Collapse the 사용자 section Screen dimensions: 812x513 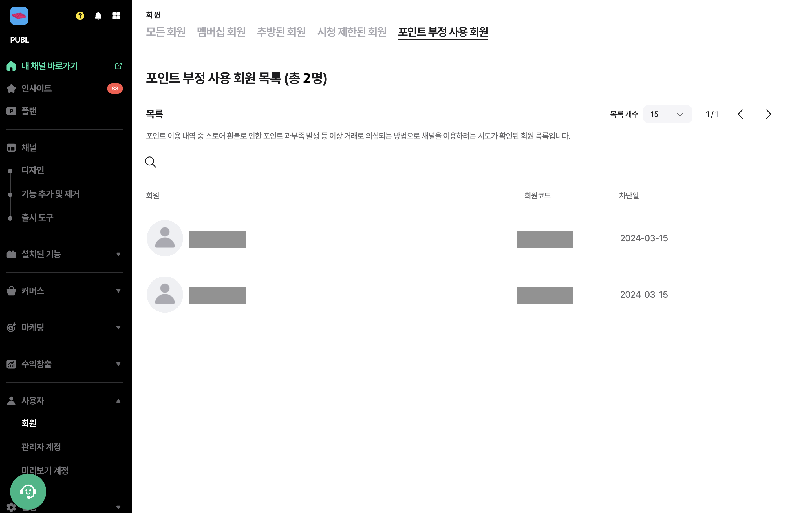click(119, 401)
